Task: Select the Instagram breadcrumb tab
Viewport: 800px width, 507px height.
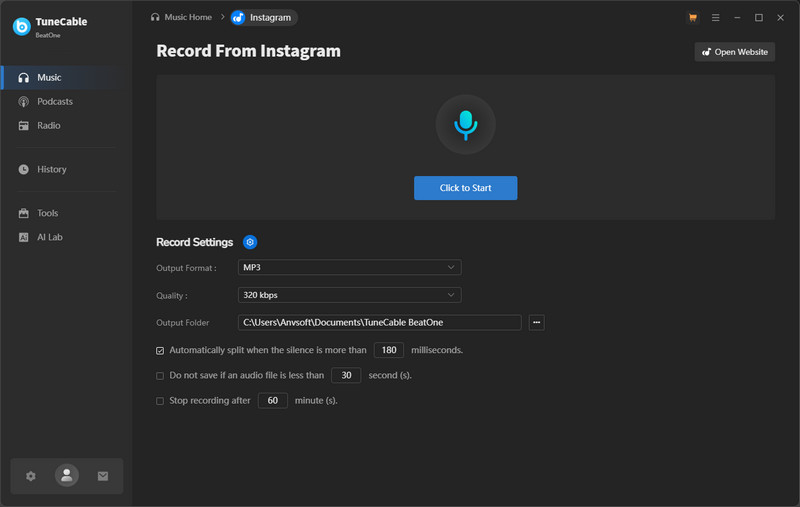Action: click(x=264, y=18)
